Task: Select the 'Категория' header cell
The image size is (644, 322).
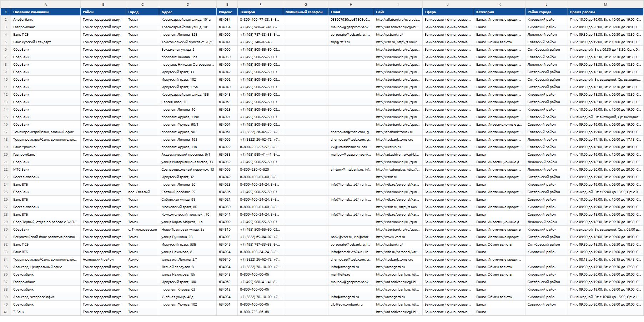Action: 499,12
